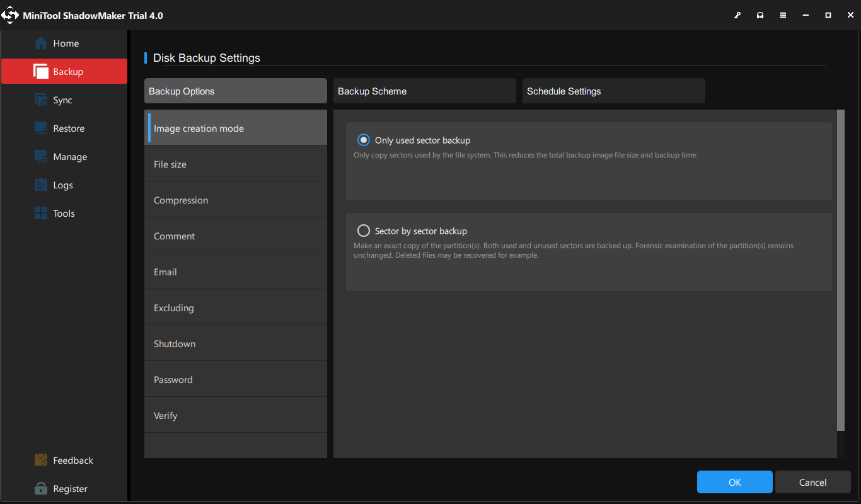The width and height of the screenshot is (861, 504).
Task: Open Tools page label
Action: coord(64,214)
